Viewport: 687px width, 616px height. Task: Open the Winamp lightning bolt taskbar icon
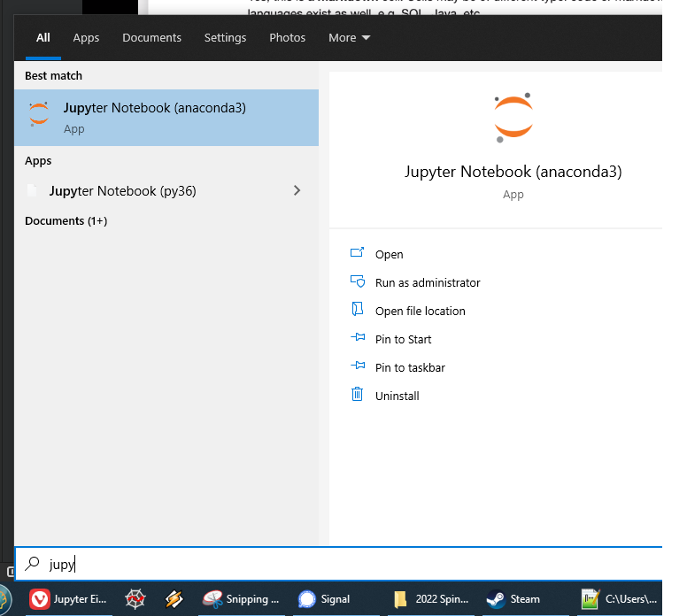[x=174, y=599]
